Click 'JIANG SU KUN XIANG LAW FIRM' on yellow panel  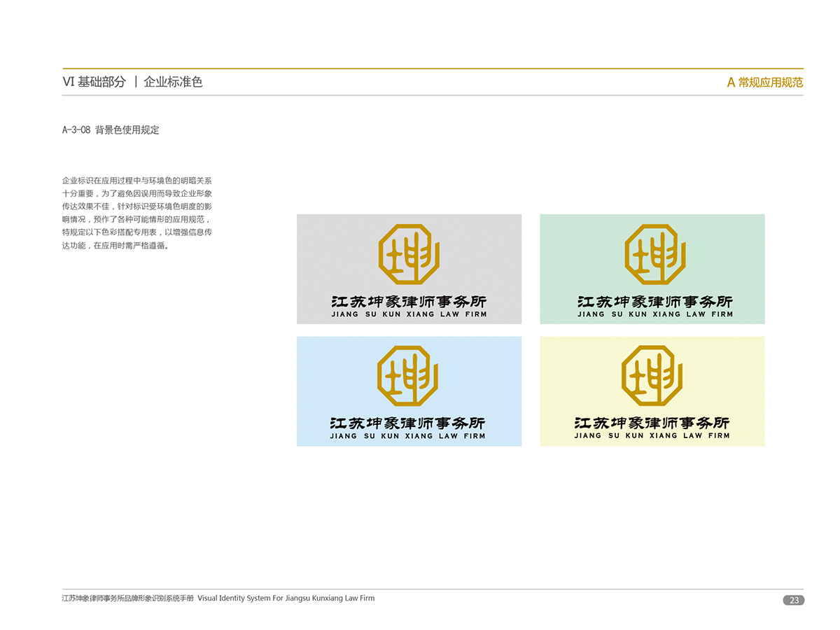(x=652, y=435)
